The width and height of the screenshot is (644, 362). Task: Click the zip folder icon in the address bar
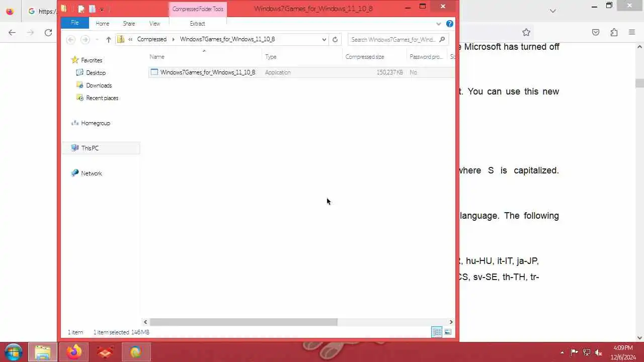121,39
